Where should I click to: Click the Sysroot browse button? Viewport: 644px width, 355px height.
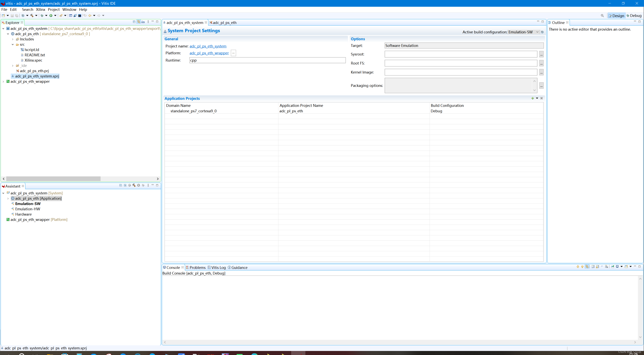[x=541, y=54]
